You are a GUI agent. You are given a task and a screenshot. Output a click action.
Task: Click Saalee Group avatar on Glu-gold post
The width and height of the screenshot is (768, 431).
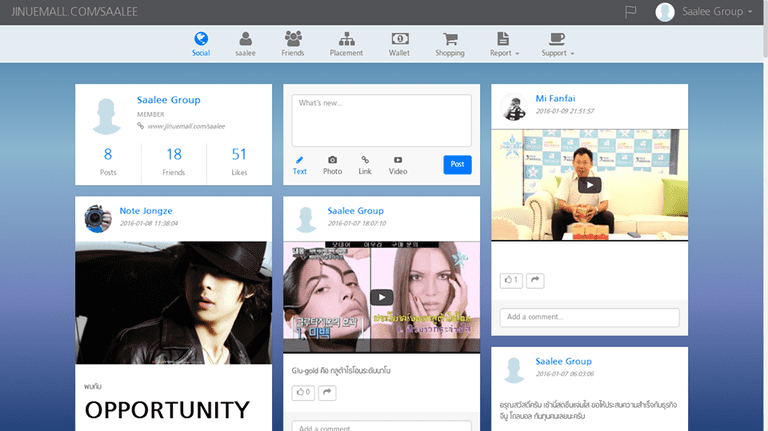(x=306, y=219)
